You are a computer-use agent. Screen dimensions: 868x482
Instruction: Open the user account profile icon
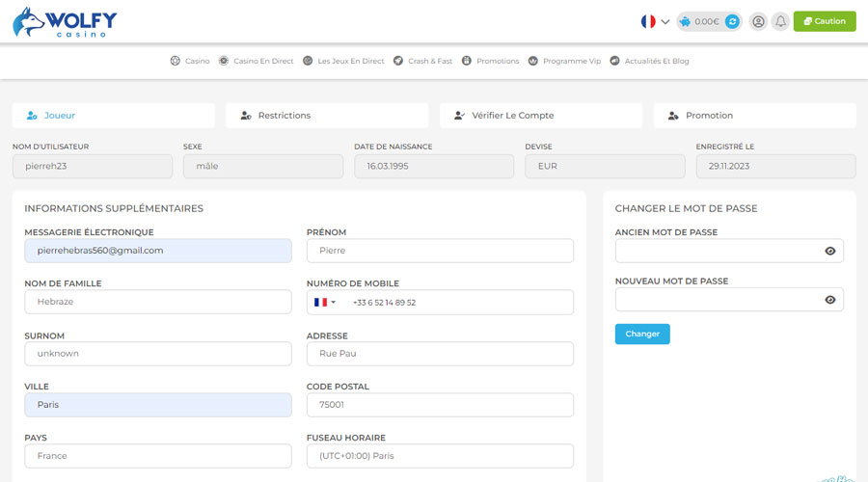[x=758, y=21]
